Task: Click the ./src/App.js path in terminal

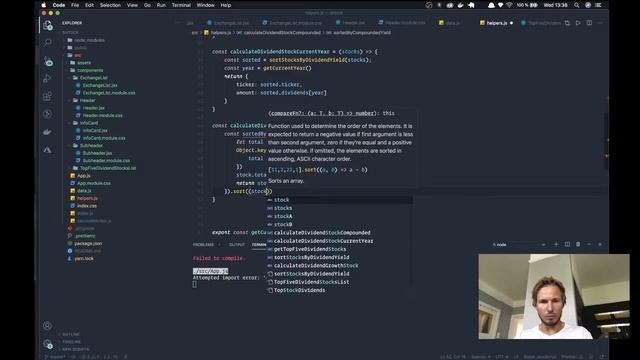Action: (210, 271)
